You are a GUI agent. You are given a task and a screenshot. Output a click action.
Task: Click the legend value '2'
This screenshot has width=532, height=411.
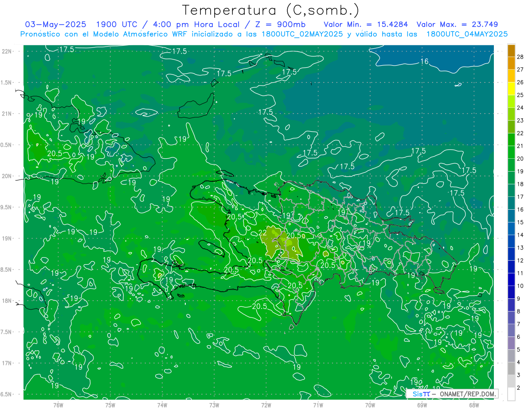(519, 388)
